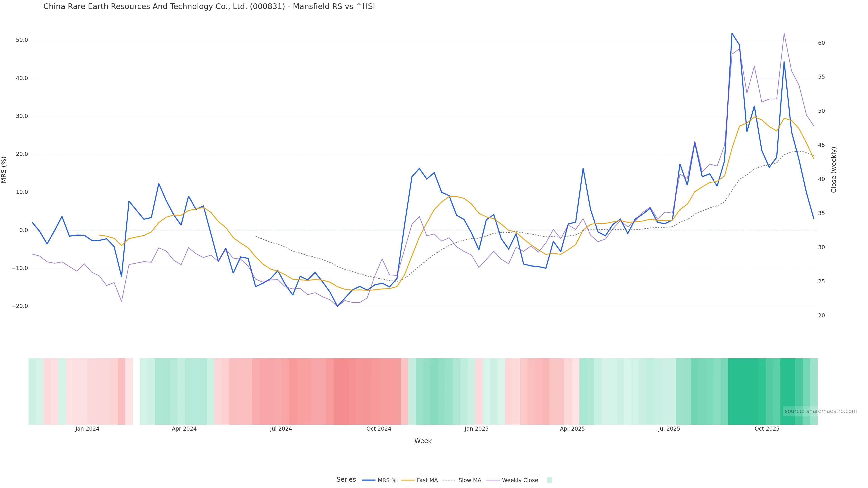Click the dotted Slow MA legend line icon
Screen dimensions: 868x488
click(x=449, y=480)
